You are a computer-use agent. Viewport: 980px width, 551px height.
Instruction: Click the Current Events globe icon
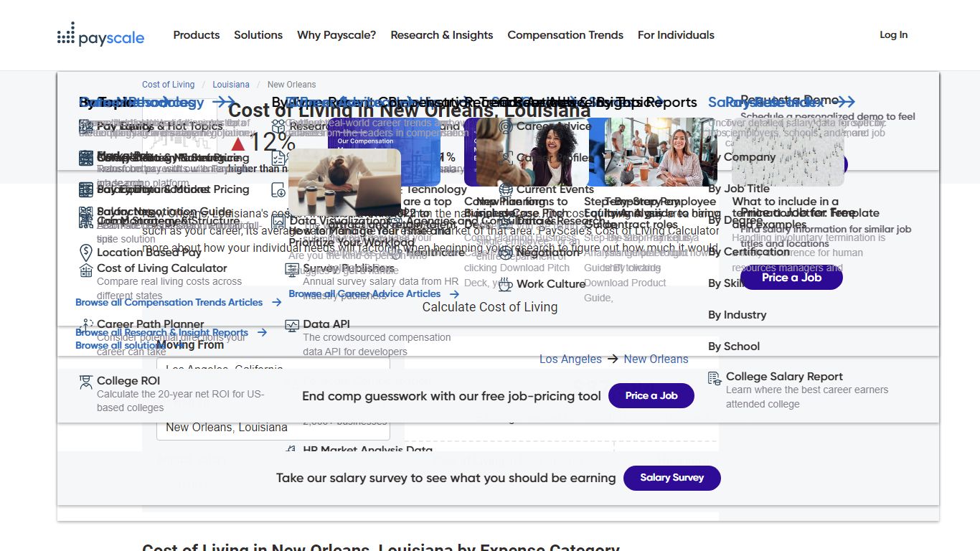(506, 189)
